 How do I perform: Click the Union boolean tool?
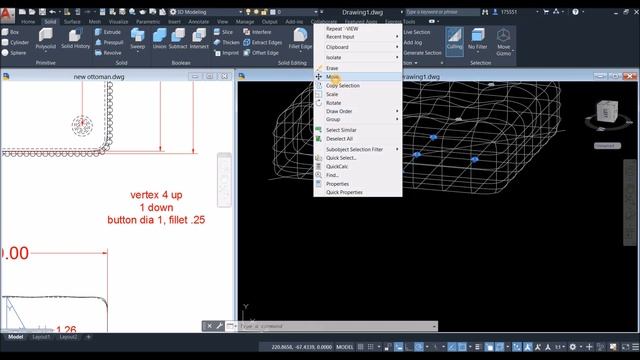pos(160,39)
